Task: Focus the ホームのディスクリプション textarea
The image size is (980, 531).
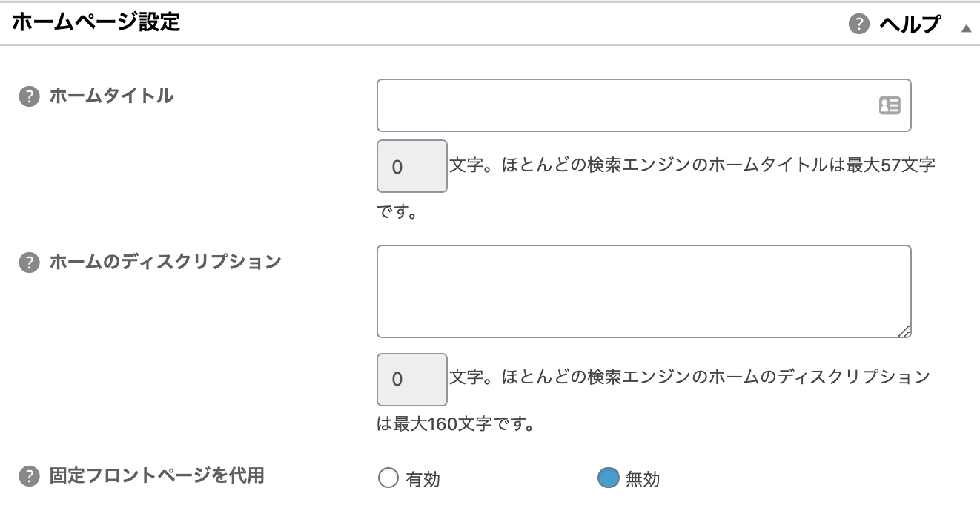Action: (x=643, y=291)
